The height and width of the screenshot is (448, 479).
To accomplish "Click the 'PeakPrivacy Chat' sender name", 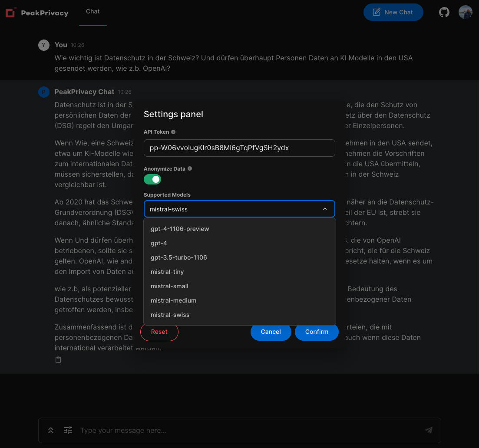I will click(84, 92).
